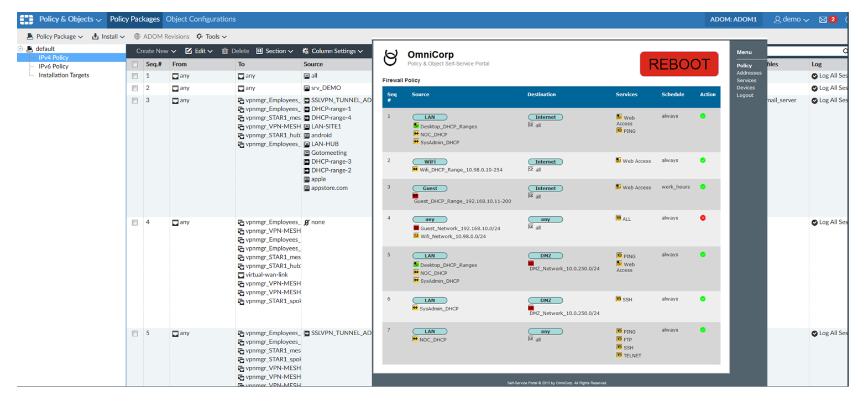Viewport: 868px width, 406px height.
Task: Click the red action dot for portal rule 4
Action: 703,218
